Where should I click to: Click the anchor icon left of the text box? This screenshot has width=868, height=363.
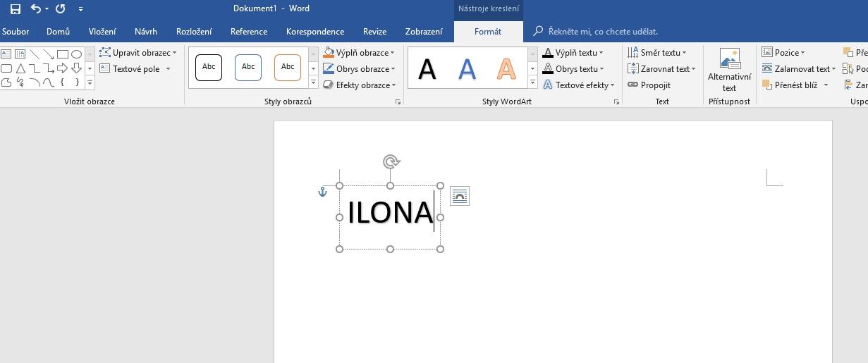[x=323, y=192]
